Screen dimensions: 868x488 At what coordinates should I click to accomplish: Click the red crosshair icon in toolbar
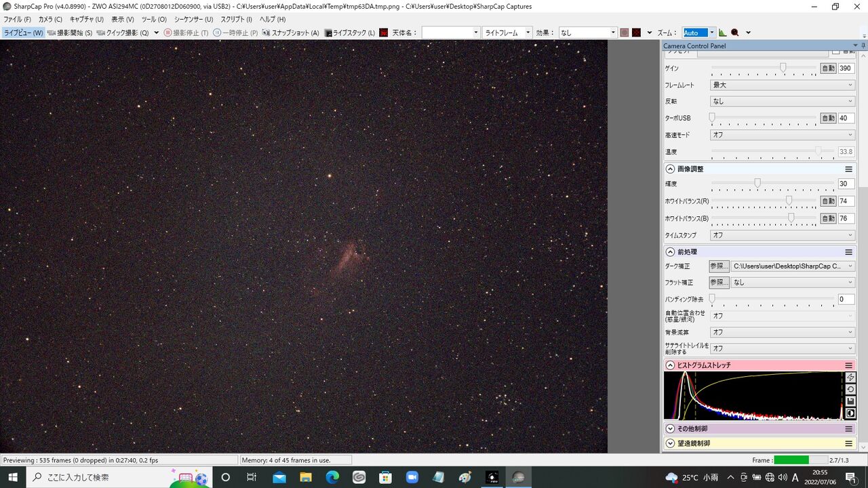636,33
